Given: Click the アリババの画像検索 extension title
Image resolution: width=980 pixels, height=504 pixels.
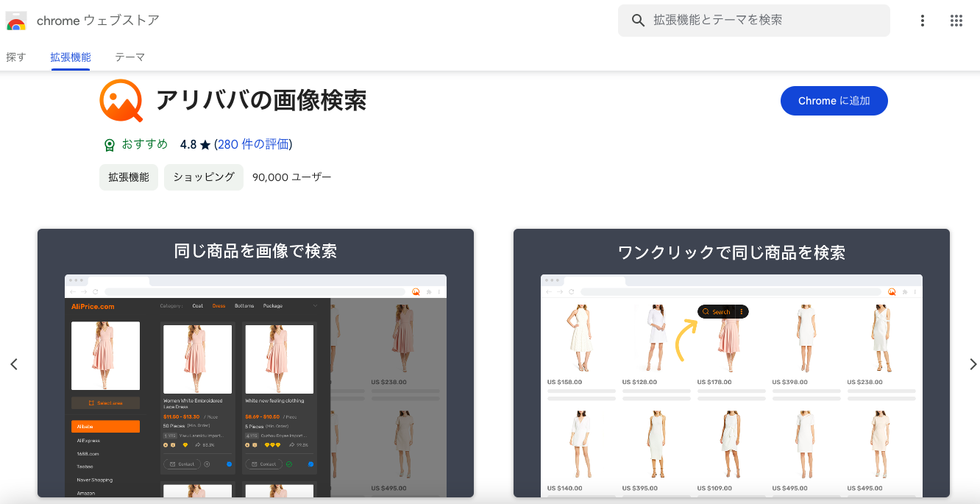Looking at the screenshot, I should tap(261, 101).
